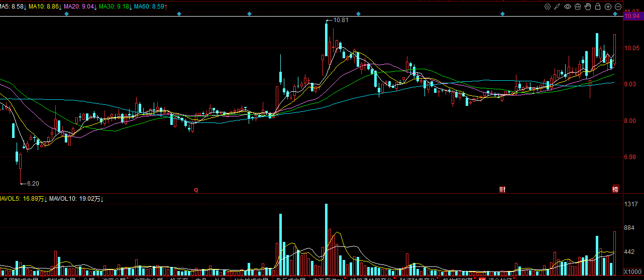This screenshot has width=644, height=280.
Task: Click the red '榜' marker icon
Action: (x=615, y=189)
